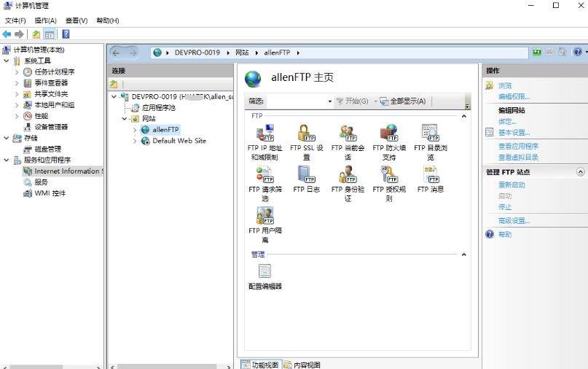This screenshot has height=369, width=588.
Task: Click the 重新启动 link
Action: click(x=511, y=184)
